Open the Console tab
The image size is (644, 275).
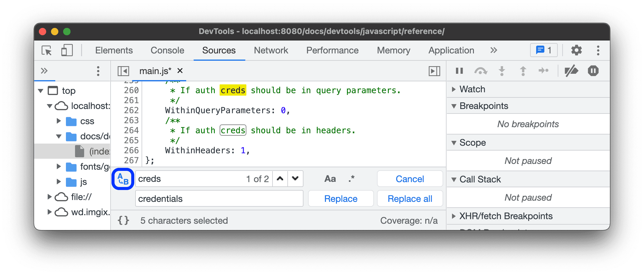167,50
